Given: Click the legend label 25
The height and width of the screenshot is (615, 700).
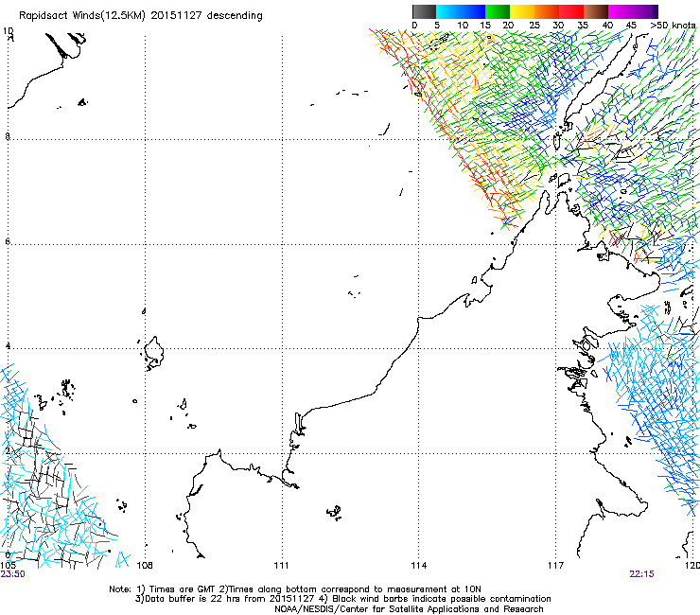Looking at the screenshot, I should tap(534, 26).
